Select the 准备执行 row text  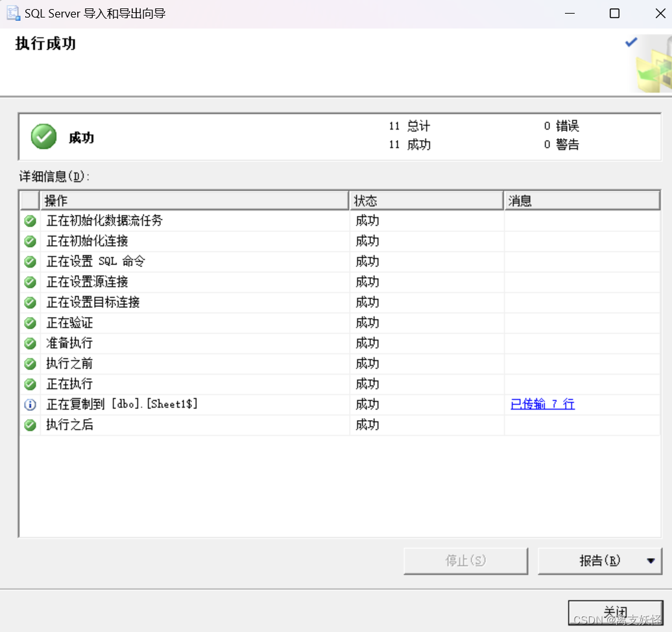[x=69, y=343]
